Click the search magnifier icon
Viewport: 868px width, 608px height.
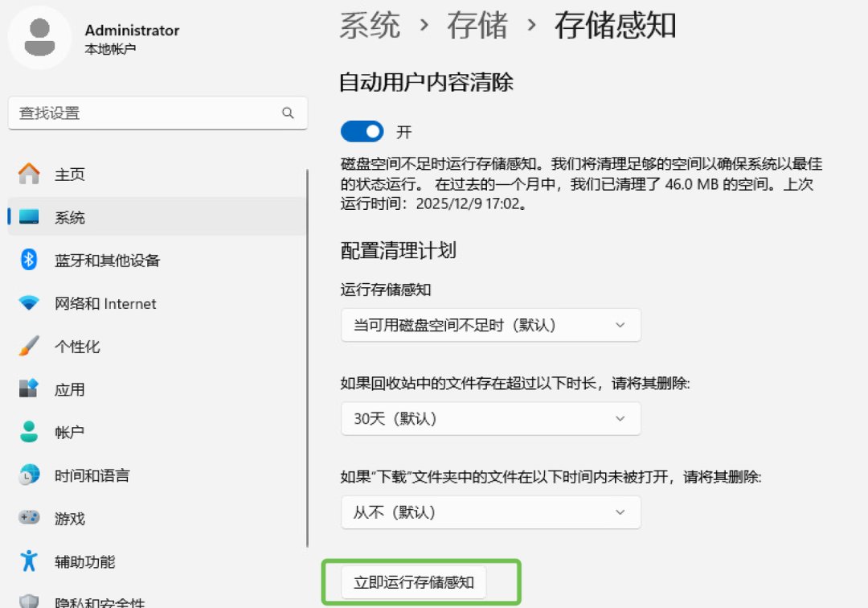[288, 113]
